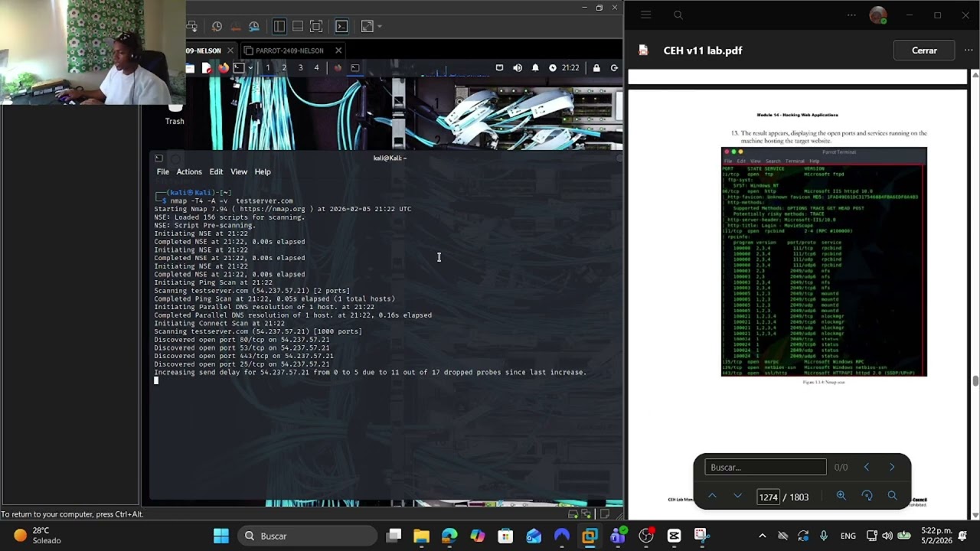Viewport: 980px width, 551px height.
Task: Open the Kali notifications bell
Action: point(535,68)
